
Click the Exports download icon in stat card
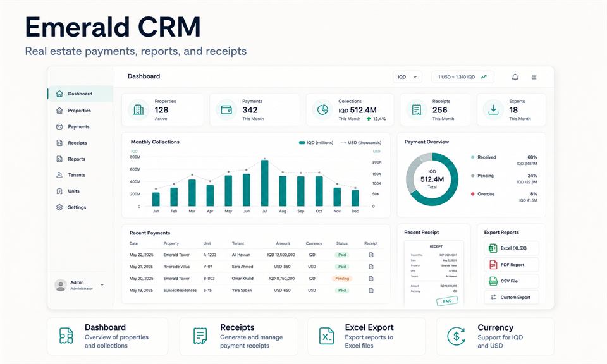[493, 110]
